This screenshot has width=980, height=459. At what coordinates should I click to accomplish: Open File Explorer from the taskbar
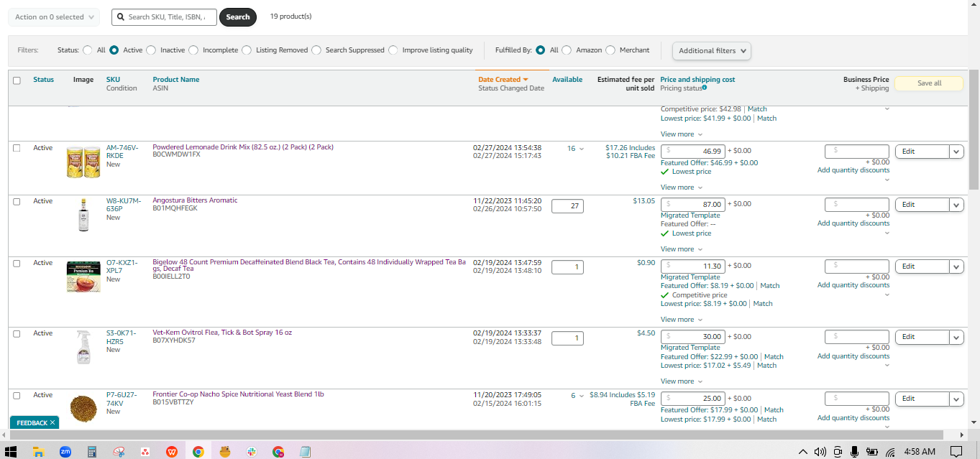(x=39, y=452)
